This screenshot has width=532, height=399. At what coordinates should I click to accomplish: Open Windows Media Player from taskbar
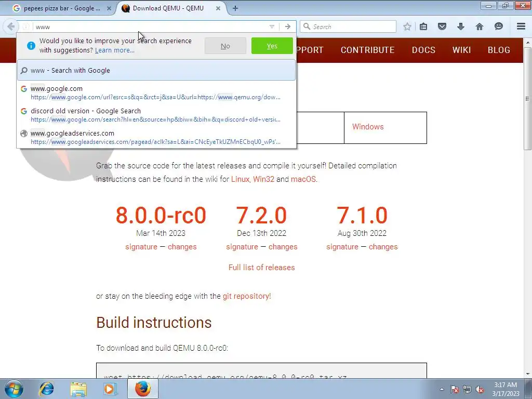(x=110, y=389)
